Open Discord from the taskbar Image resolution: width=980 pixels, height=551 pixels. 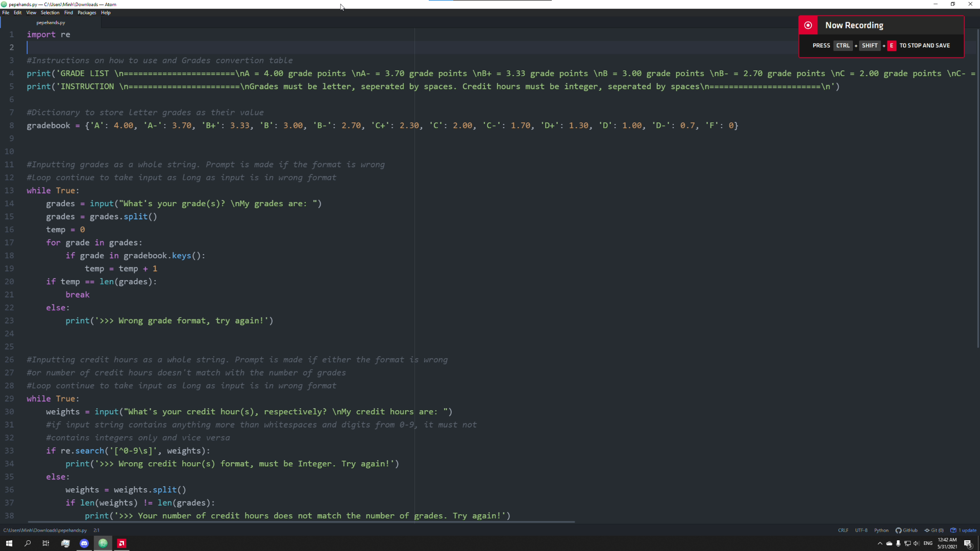click(x=84, y=543)
